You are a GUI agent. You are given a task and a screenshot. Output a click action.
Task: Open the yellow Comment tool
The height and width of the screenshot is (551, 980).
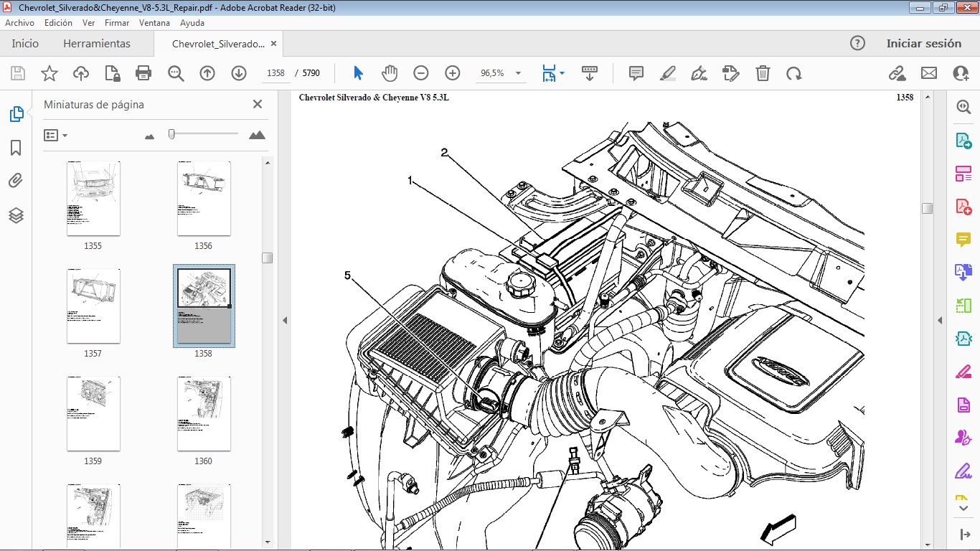[963, 240]
